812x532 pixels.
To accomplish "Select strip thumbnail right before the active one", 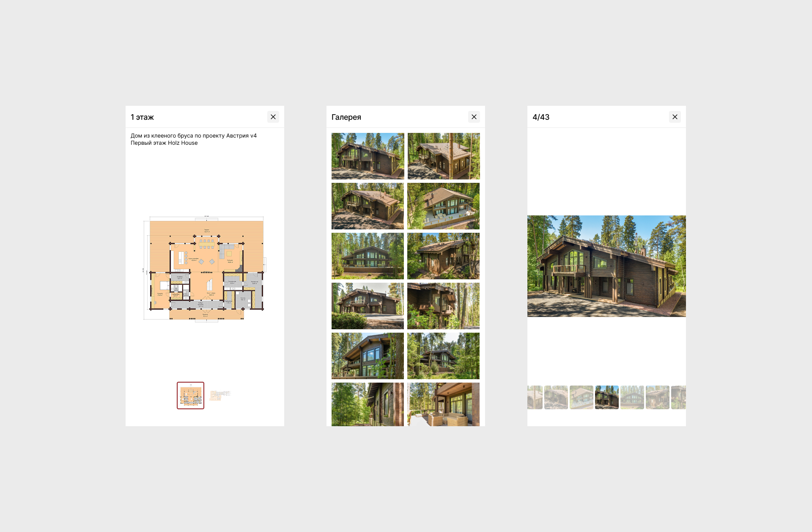I will 582,397.
